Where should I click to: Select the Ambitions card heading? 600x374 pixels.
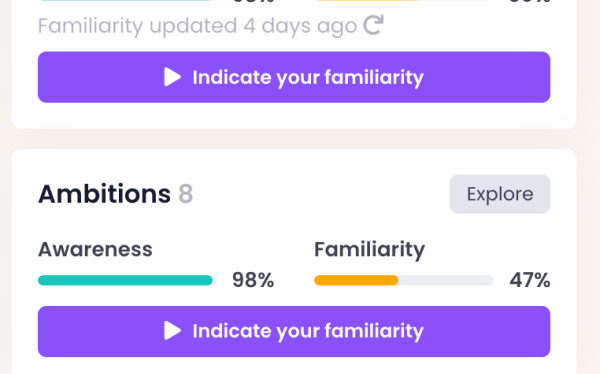pyautogui.click(x=104, y=194)
